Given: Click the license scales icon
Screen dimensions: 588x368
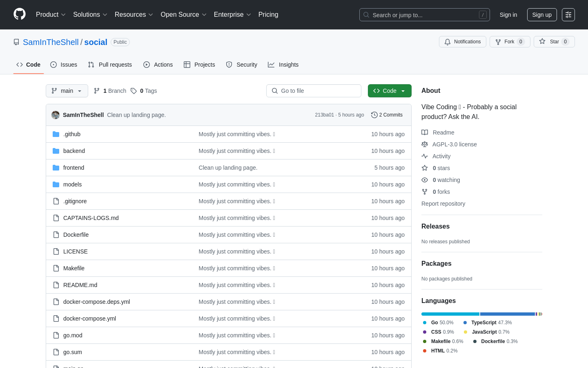Looking at the screenshot, I should [x=425, y=144].
